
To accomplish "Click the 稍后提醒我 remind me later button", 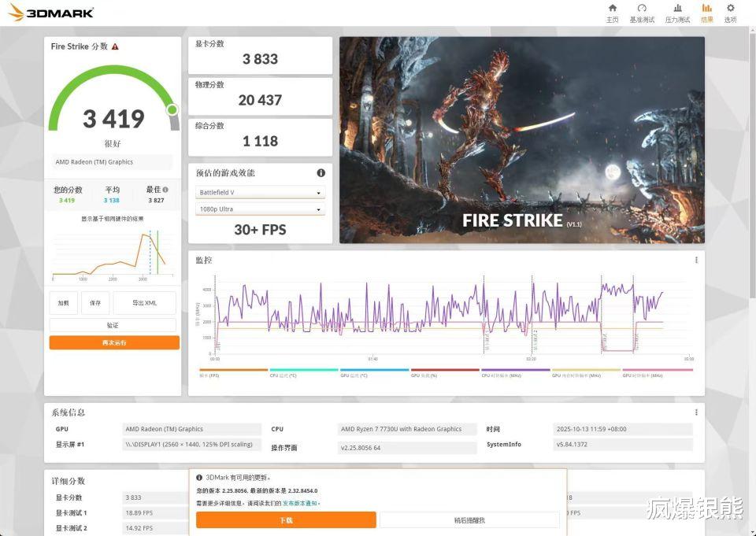I will pyautogui.click(x=469, y=520).
